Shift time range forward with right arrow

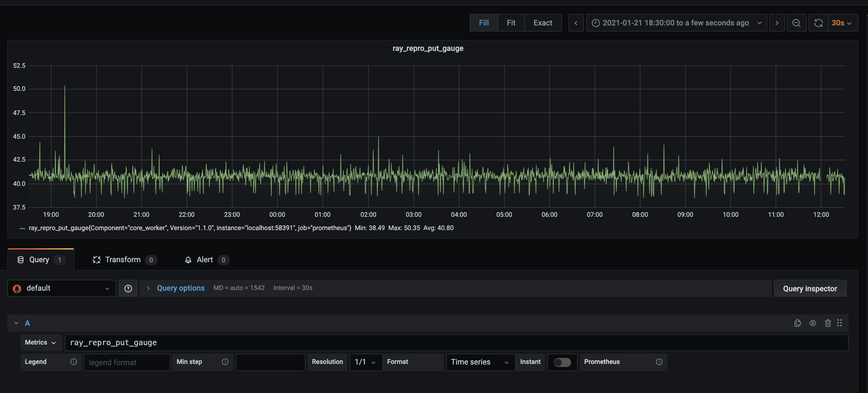tap(777, 23)
